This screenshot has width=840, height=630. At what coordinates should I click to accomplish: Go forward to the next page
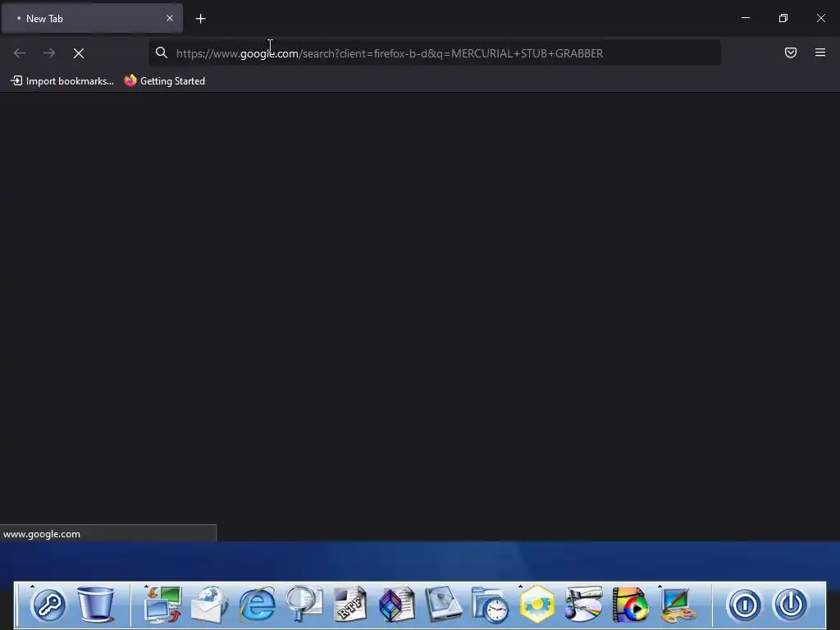(x=49, y=53)
